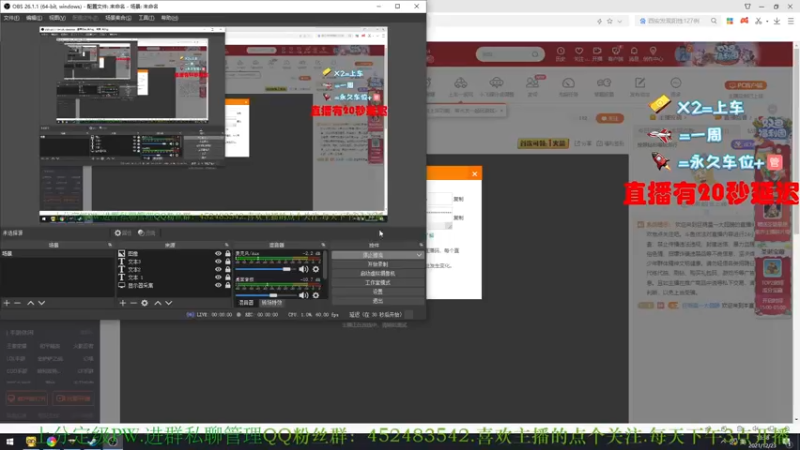Open 桌面音频 audio settings gear
The image size is (800, 450).
(x=316, y=295)
